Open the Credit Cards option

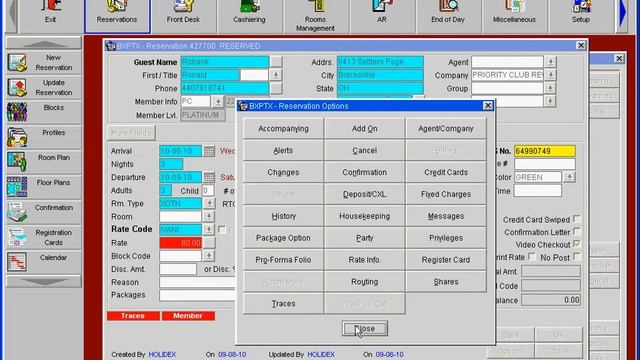(x=446, y=172)
